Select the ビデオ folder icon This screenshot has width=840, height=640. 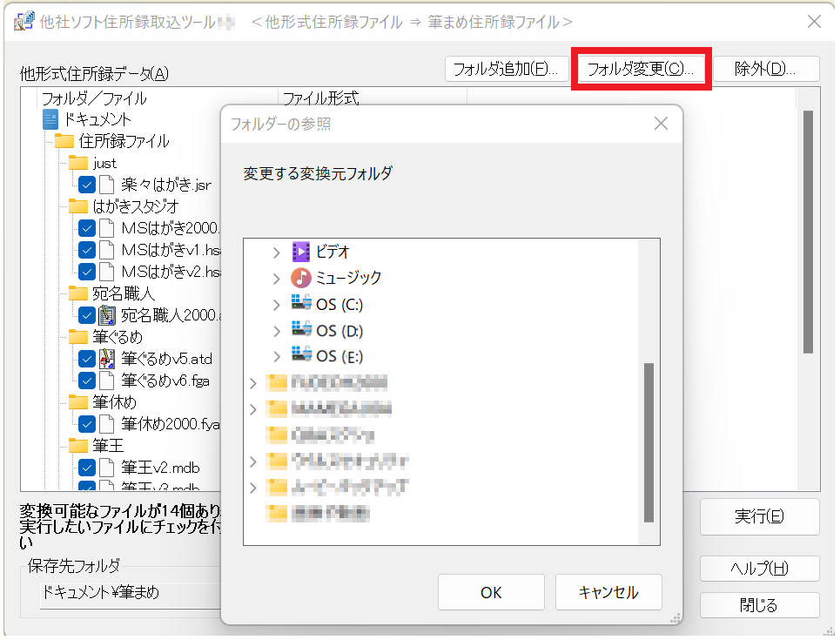pyautogui.click(x=301, y=252)
